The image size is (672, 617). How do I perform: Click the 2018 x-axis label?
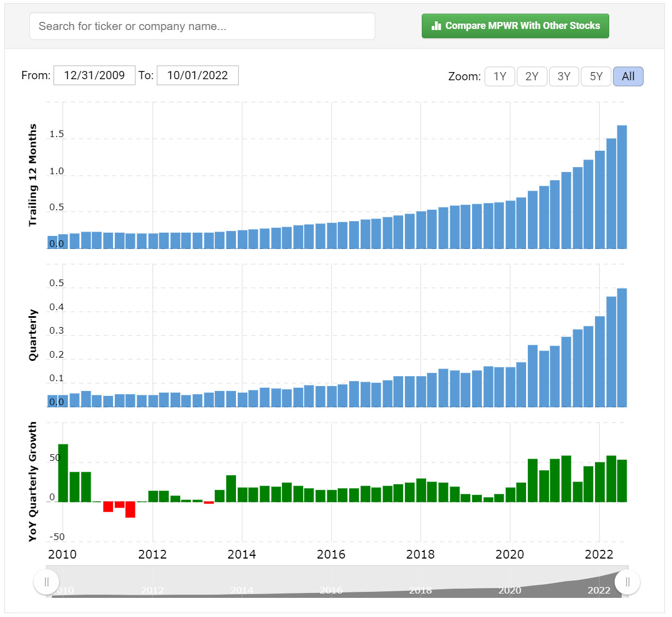420,554
